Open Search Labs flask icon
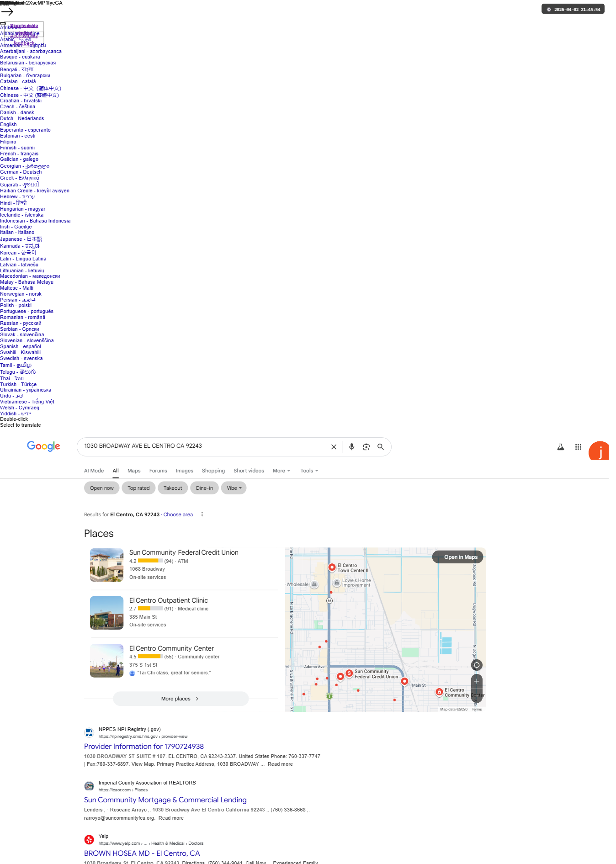Image resolution: width=616 pixels, height=864 pixels. pos(560,447)
